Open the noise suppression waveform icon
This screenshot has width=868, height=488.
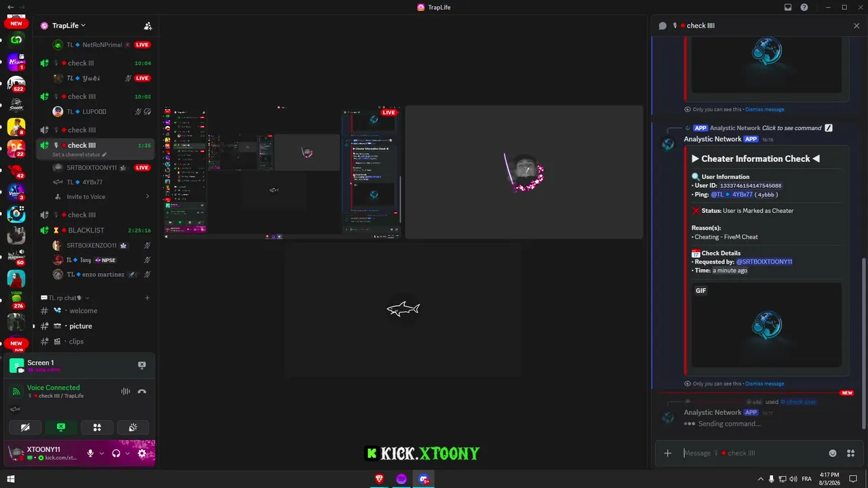(x=125, y=391)
